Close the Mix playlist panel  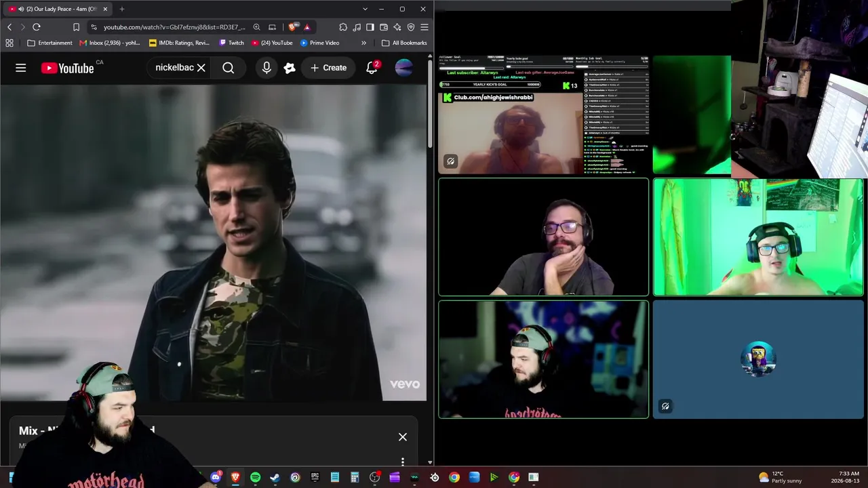pyautogui.click(x=403, y=437)
